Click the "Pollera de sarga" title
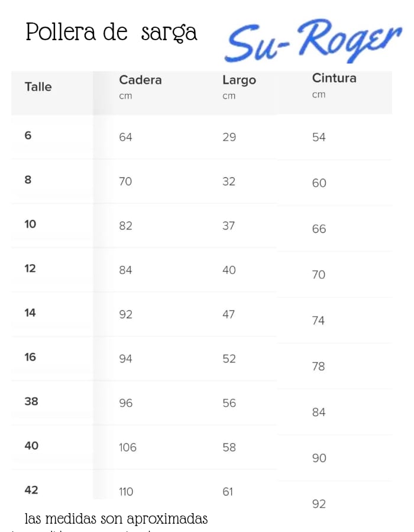Image resolution: width=414 pixels, height=532 pixels. [x=111, y=33]
